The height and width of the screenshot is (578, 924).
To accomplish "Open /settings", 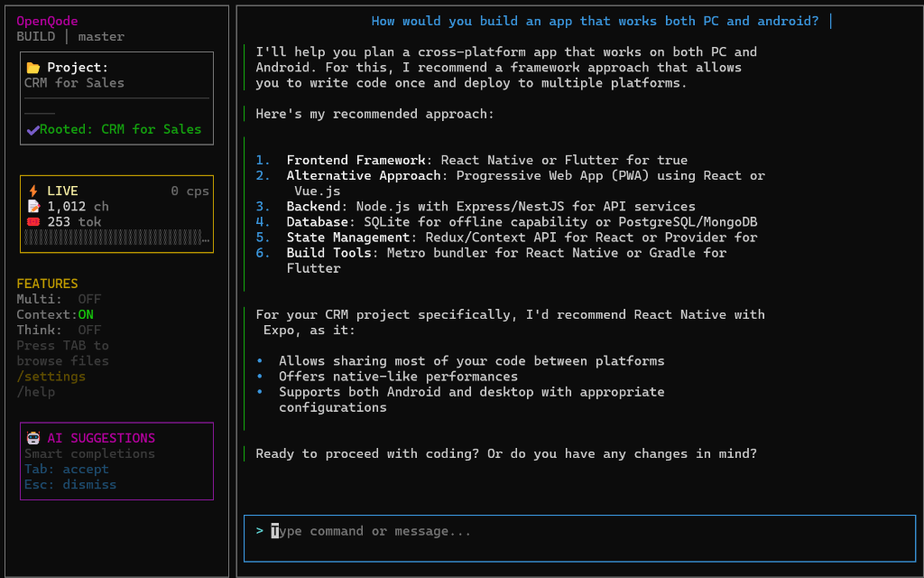I will click(x=50, y=376).
